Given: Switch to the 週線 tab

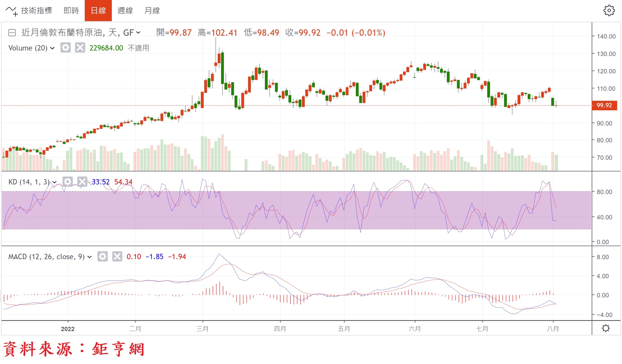Looking at the screenshot, I should [125, 11].
